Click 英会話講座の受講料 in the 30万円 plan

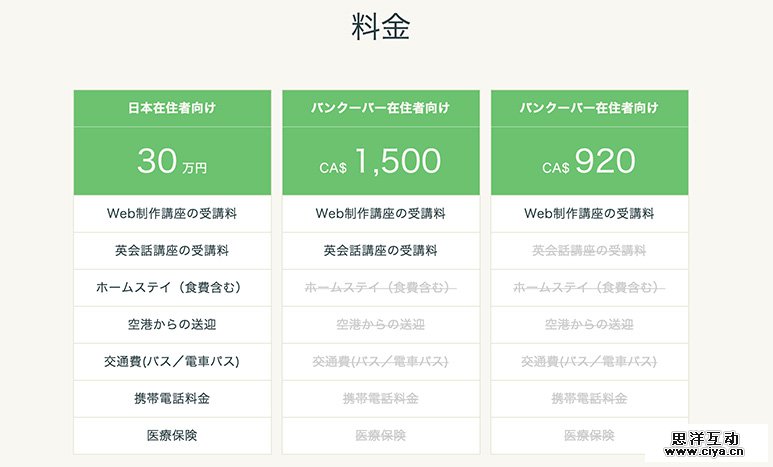point(172,250)
